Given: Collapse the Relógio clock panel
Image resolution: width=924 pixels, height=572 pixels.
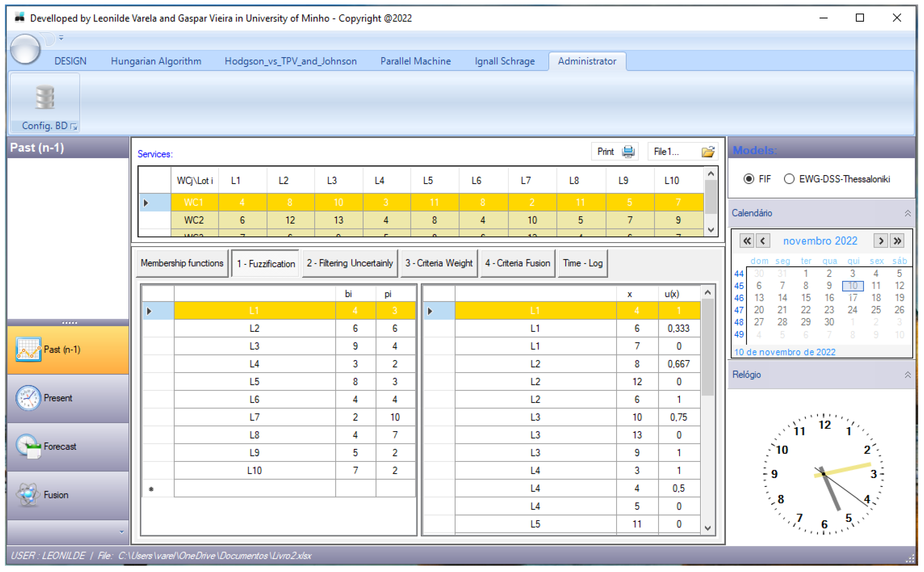Looking at the screenshot, I should (907, 375).
